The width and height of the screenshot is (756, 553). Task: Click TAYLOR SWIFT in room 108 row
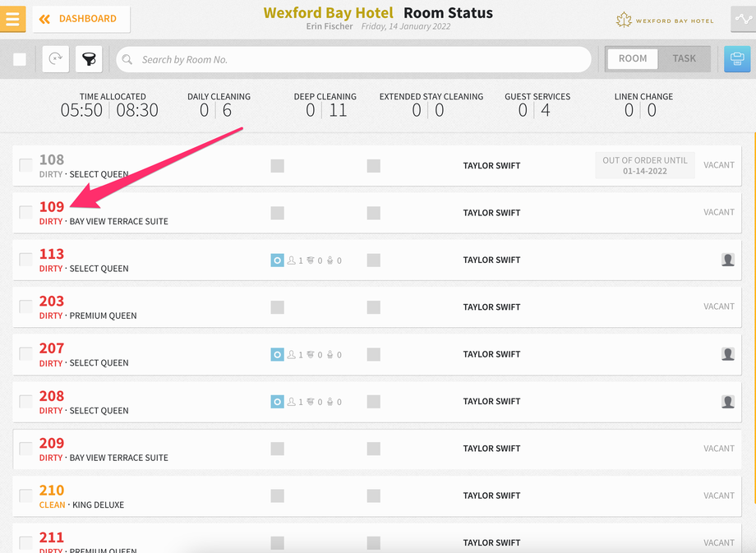click(491, 165)
